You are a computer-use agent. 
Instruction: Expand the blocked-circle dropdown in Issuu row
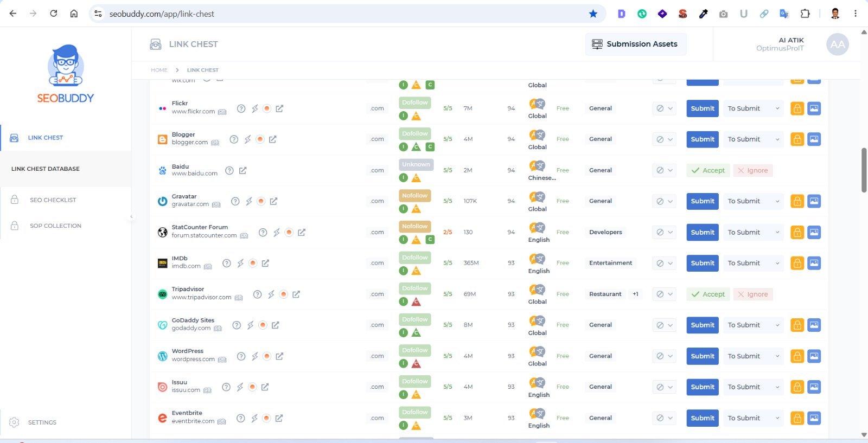[665, 387]
